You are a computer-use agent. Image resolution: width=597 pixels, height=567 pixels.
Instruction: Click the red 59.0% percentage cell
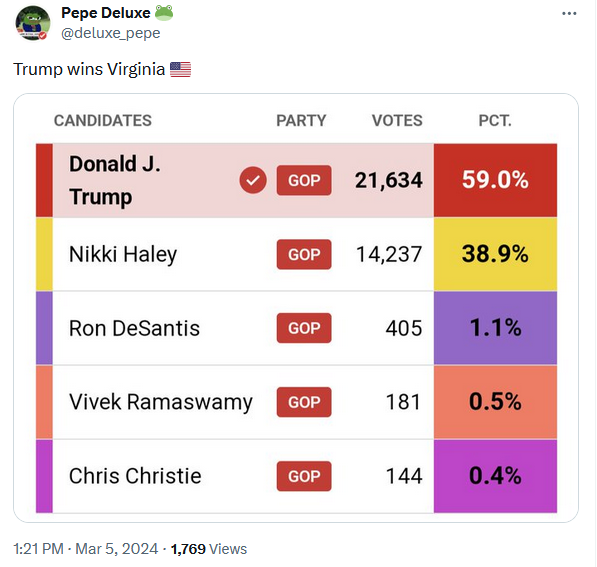tap(495, 180)
